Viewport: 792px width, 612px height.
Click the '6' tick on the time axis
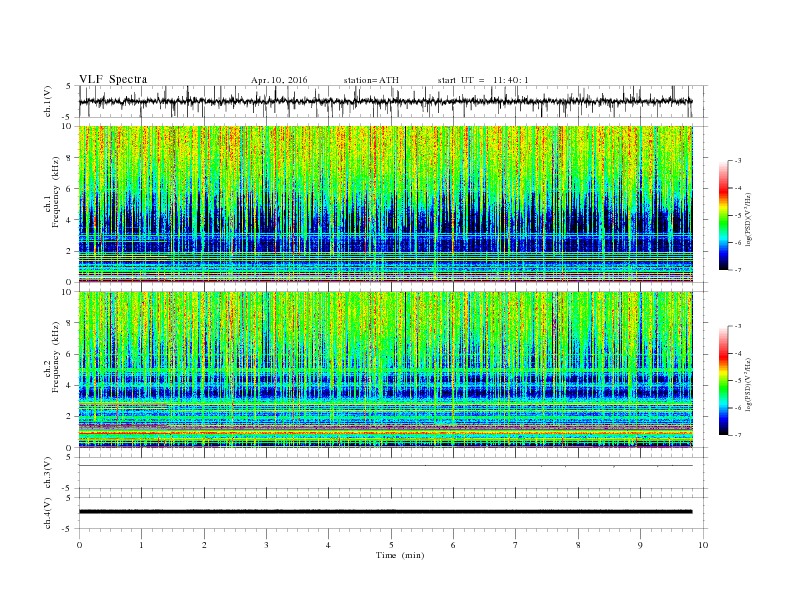coord(453,545)
